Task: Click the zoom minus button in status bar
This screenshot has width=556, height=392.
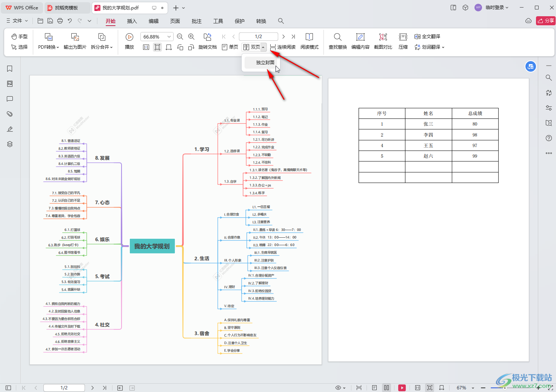Action: tap(483, 387)
